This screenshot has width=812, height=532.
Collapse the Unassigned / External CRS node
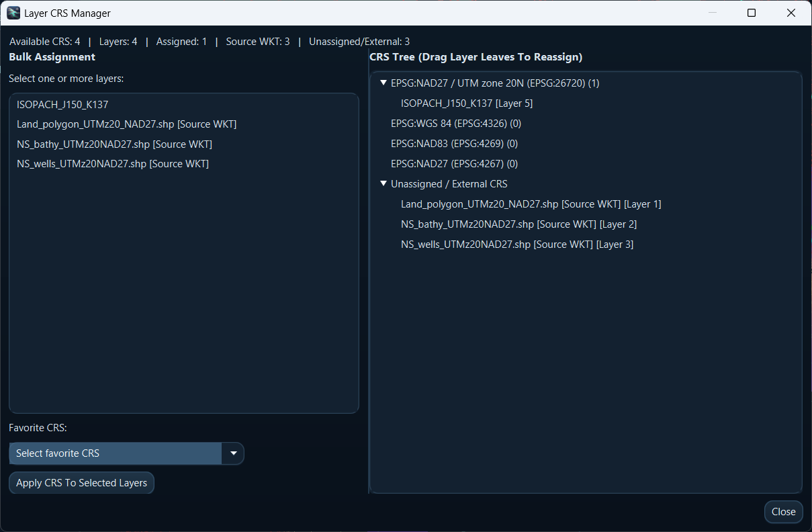point(384,184)
